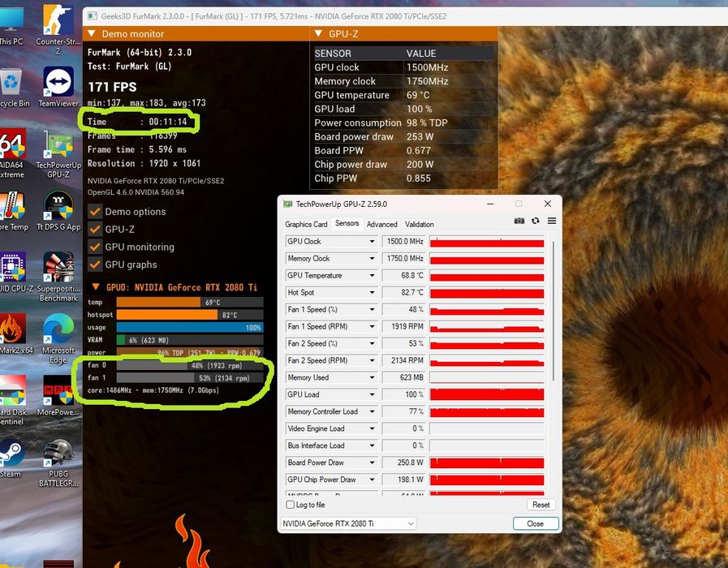Click FurMark title bar app icon
The width and height of the screenshot is (728, 568).
(x=93, y=16)
